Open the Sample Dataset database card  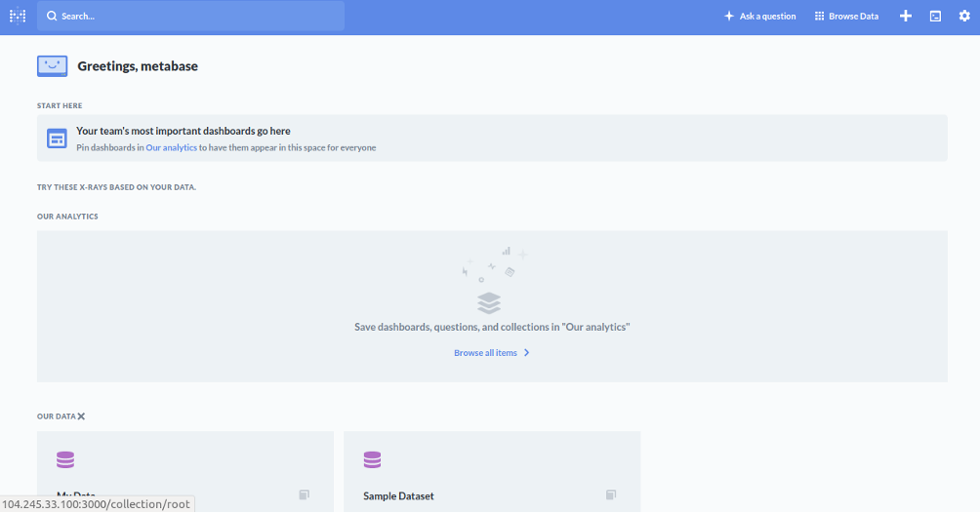492,472
